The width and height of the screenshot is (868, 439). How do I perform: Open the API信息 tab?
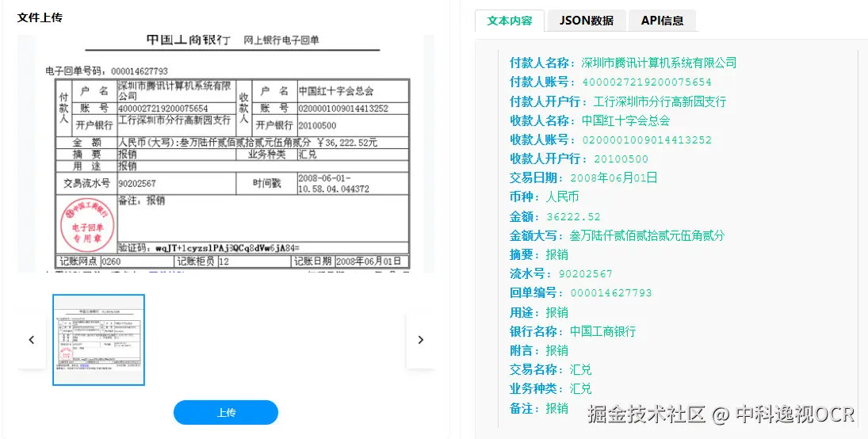662,21
